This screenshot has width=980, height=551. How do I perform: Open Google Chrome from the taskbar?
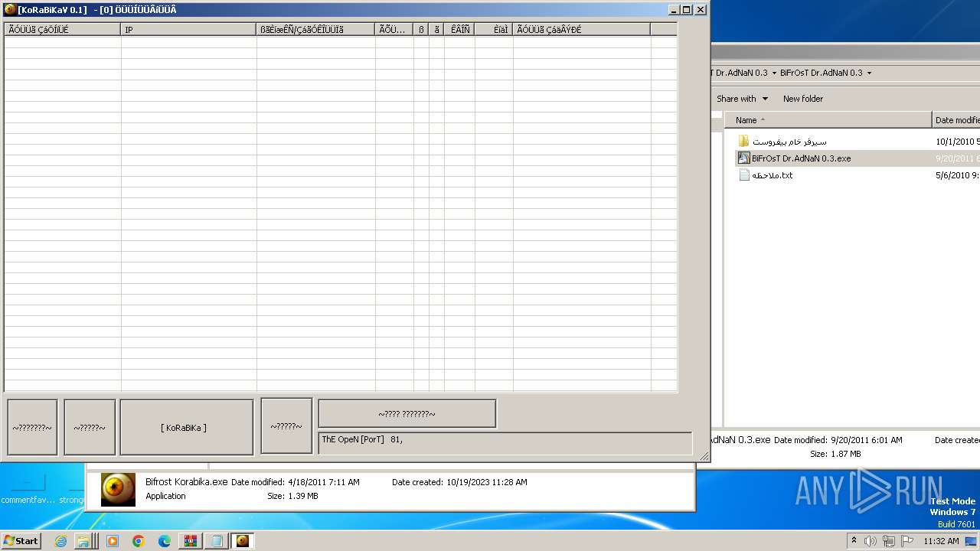click(139, 541)
